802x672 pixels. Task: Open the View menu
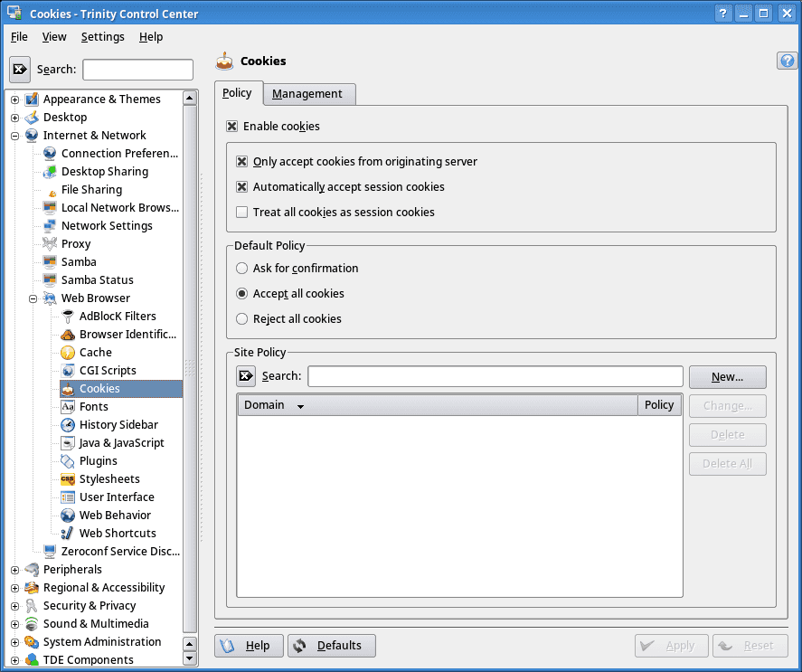tap(54, 37)
